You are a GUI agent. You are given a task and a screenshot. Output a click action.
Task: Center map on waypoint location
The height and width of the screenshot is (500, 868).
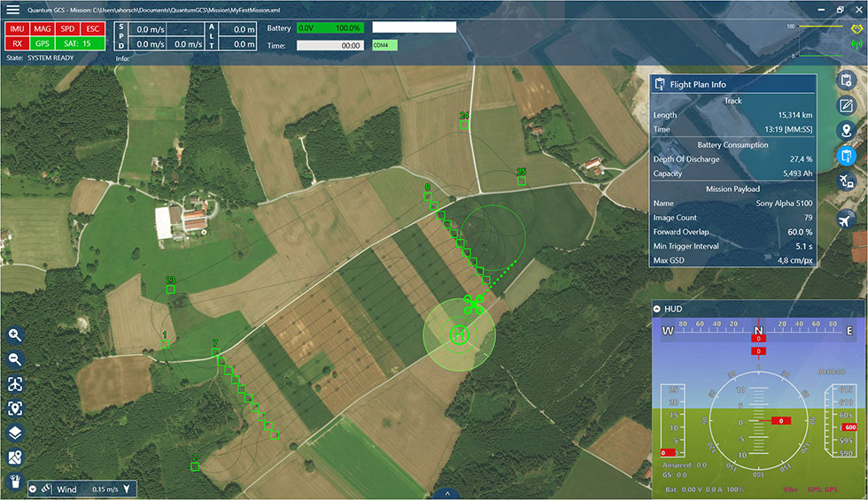click(15, 408)
